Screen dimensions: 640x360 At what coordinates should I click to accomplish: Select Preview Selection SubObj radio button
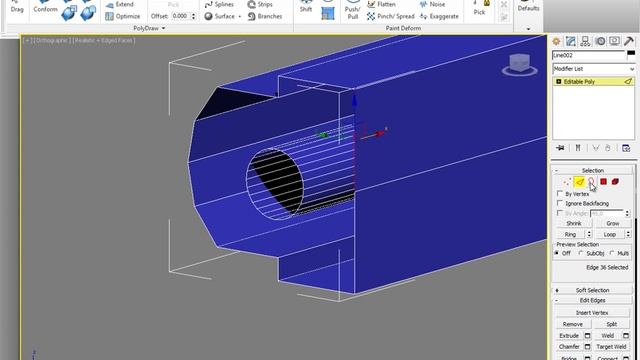click(x=580, y=253)
